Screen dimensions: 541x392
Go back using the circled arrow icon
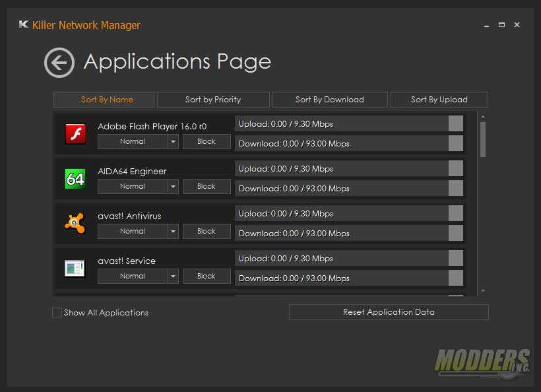pos(59,63)
